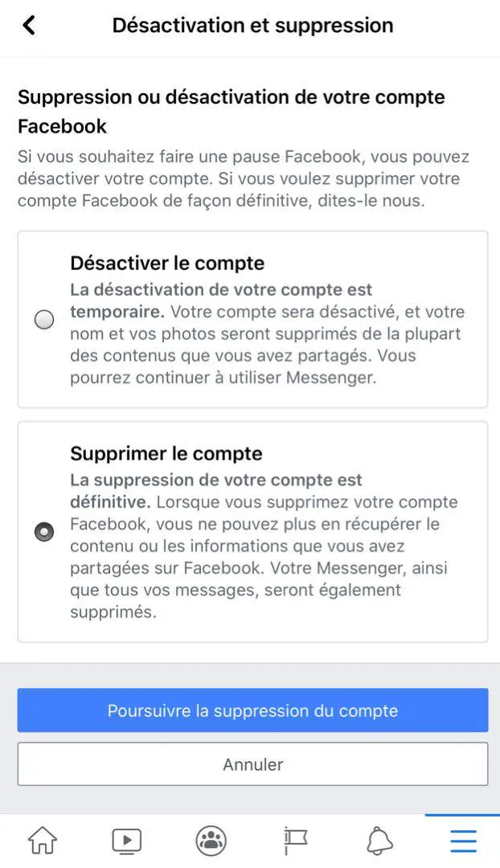Open the Watch video tab icon
The image size is (500, 868).
126,841
